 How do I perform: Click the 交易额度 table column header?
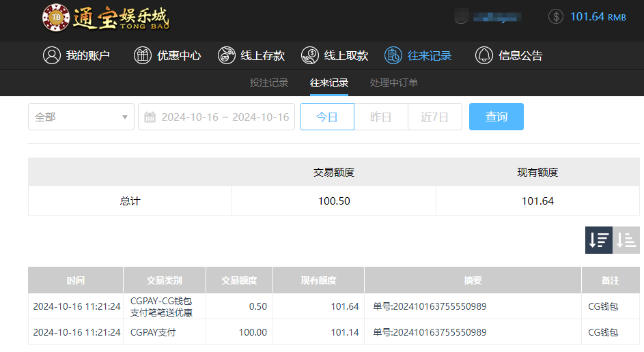click(x=239, y=280)
